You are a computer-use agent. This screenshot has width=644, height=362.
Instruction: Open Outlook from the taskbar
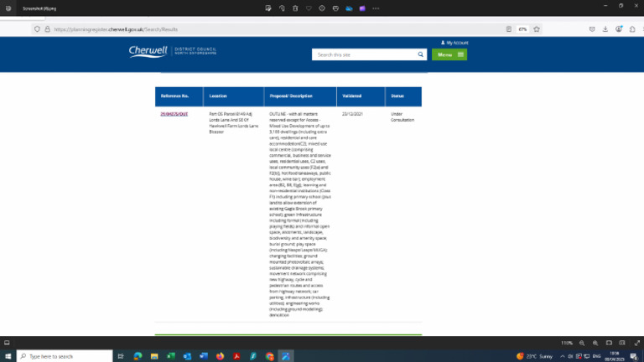coord(187,356)
